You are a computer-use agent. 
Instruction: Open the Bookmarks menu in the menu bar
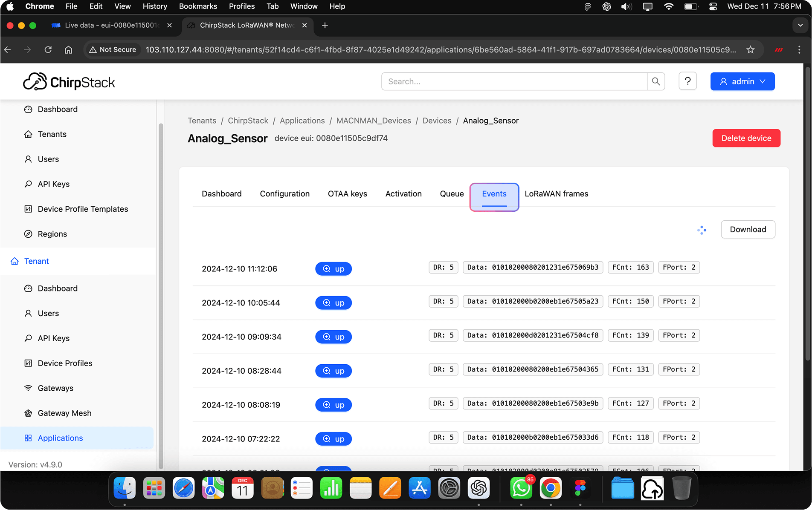coord(198,6)
